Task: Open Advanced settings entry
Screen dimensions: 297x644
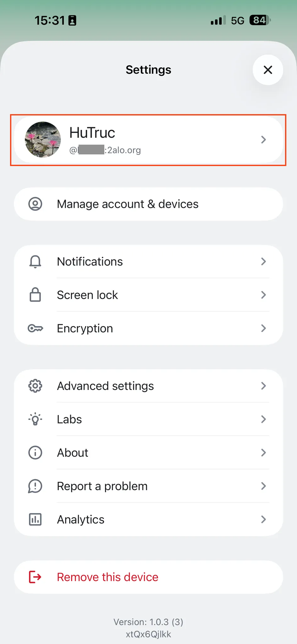Action: [105, 386]
